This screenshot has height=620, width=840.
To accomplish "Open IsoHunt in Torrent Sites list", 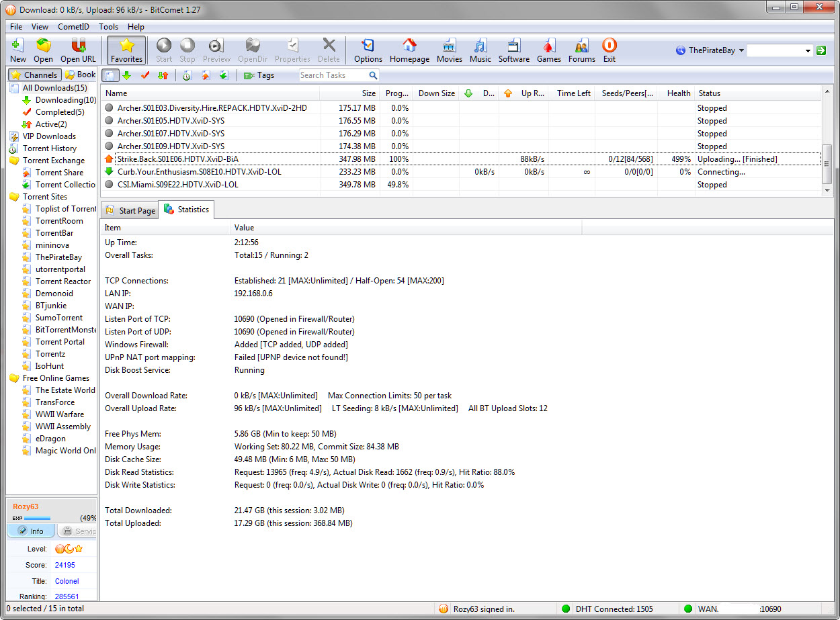I will click(43, 366).
